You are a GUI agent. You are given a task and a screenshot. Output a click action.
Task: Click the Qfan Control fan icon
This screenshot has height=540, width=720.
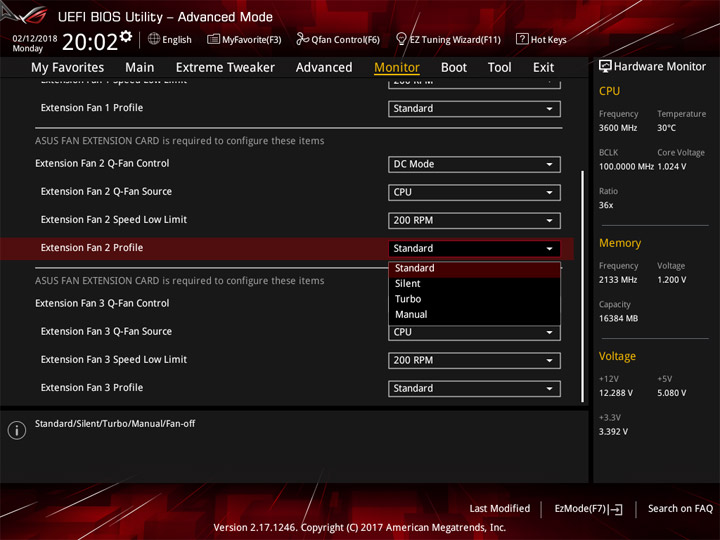click(x=302, y=39)
